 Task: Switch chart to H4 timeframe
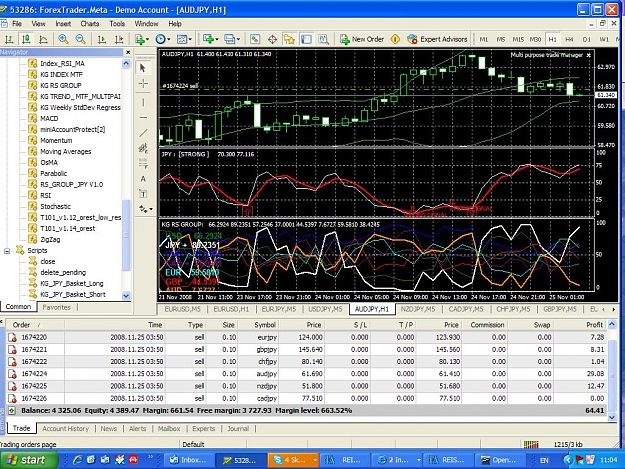tap(569, 39)
